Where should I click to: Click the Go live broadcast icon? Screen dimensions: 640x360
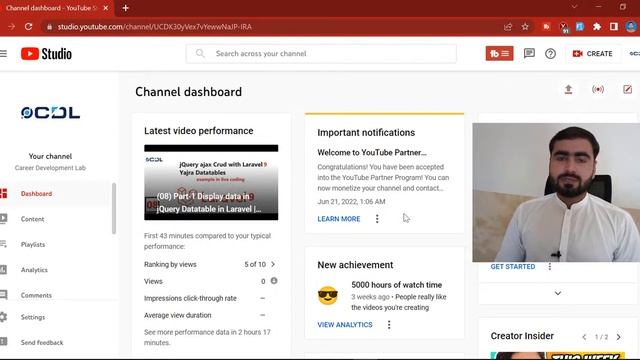[x=598, y=89]
